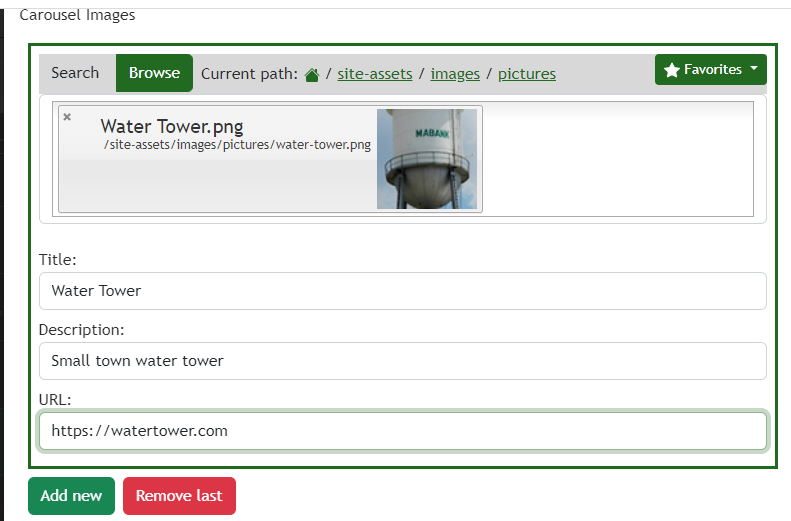Click the water-tower.png file path text
This screenshot has width=791, height=521.
(237, 145)
